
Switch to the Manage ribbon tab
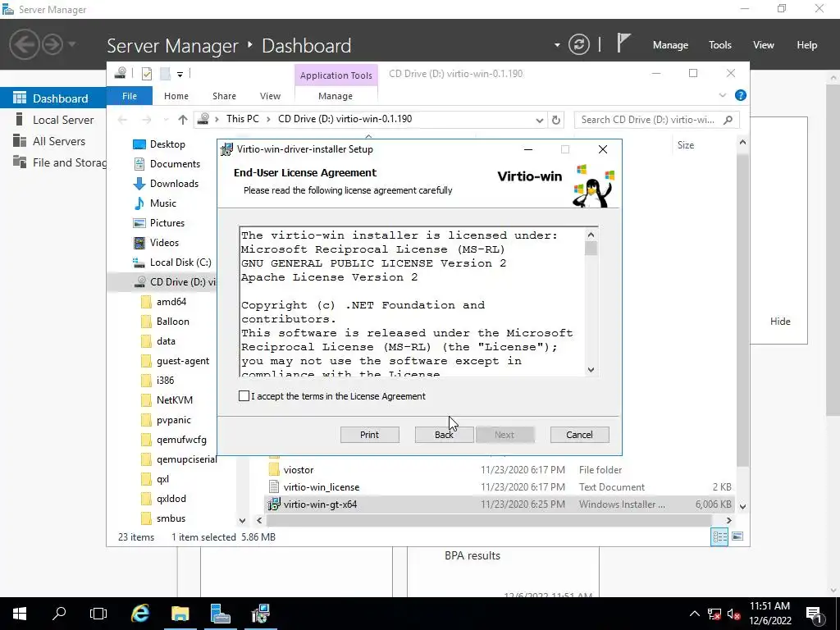336,96
